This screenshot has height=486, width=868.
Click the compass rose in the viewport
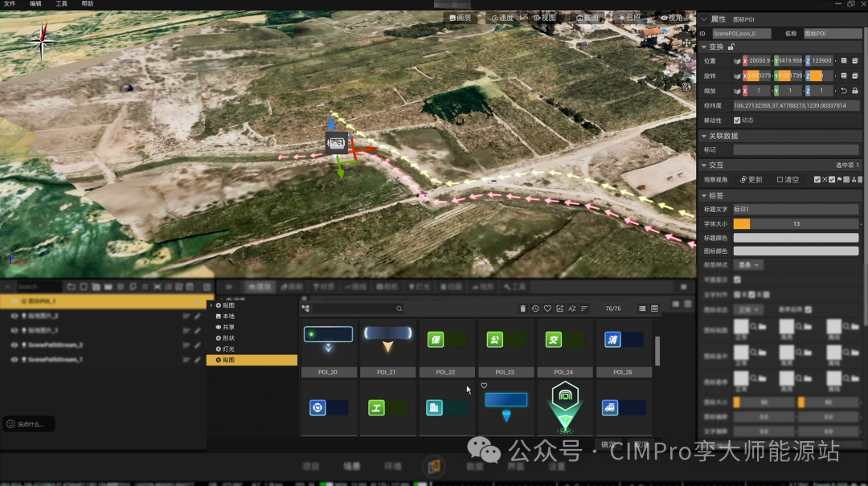click(x=42, y=40)
